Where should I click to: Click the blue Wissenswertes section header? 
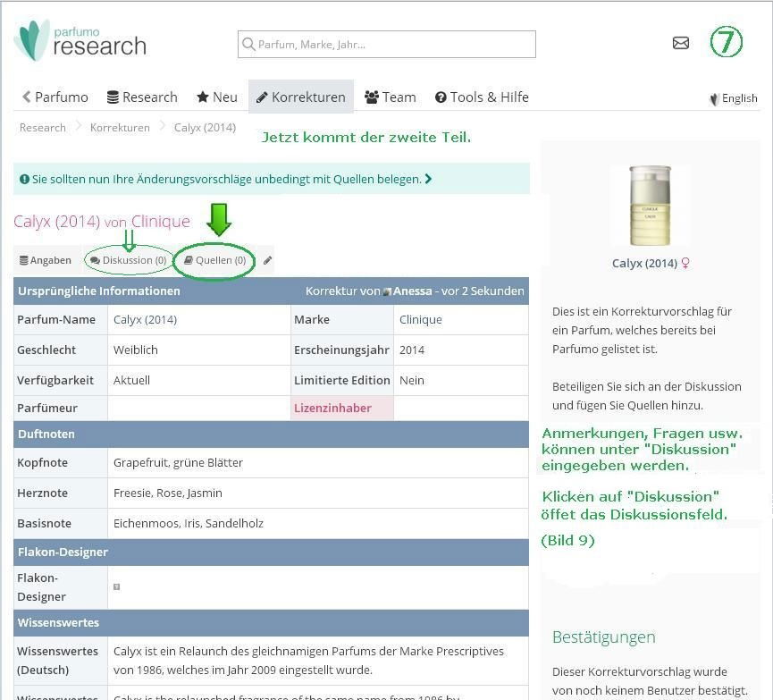coord(271,623)
